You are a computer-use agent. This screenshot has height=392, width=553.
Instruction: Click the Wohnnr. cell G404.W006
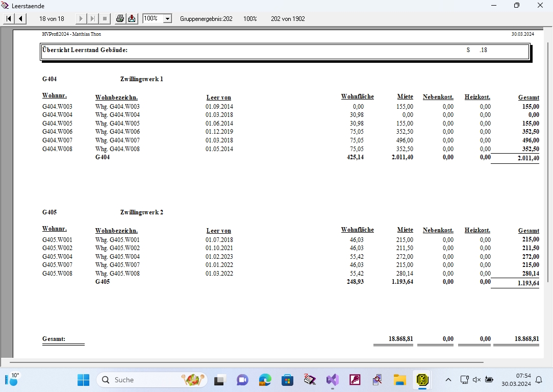tap(58, 132)
